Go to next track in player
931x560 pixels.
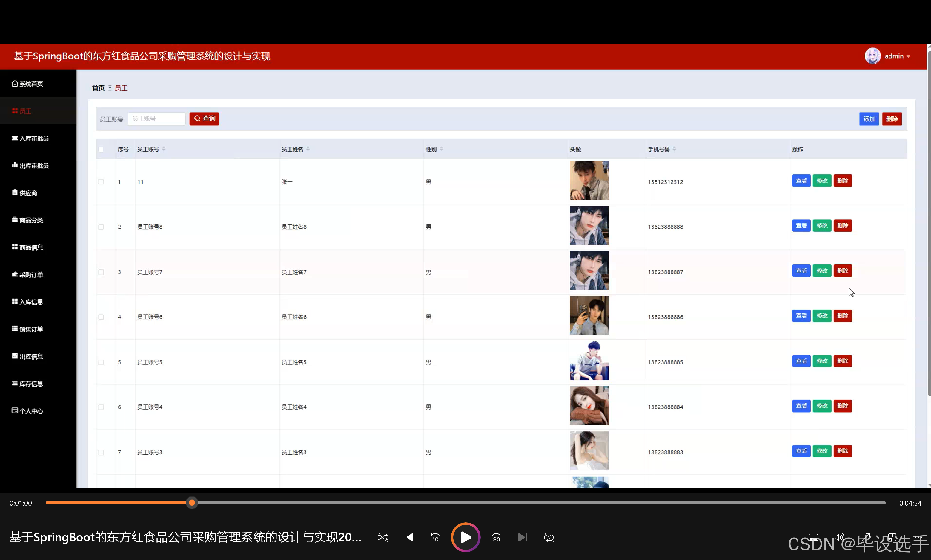click(x=522, y=537)
